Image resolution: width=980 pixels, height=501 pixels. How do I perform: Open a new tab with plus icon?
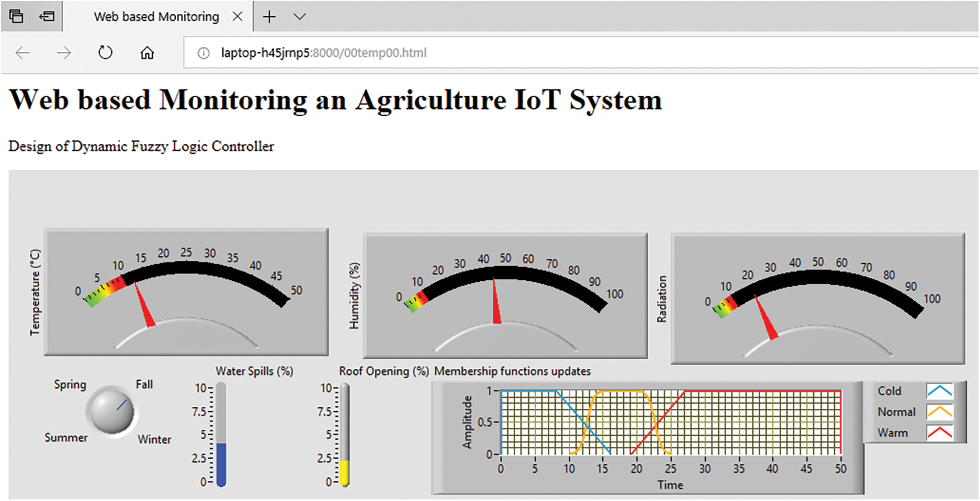pyautogui.click(x=269, y=17)
